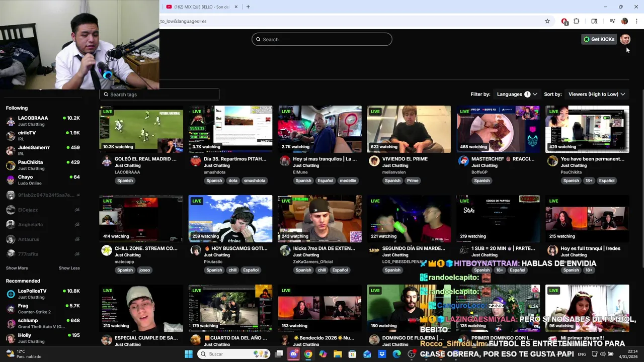This screenshot has width=644, height=362.
Task: Click the offline AnghelaRc sidebar entry
Action: pyautogui.click(x=43, y=224)
